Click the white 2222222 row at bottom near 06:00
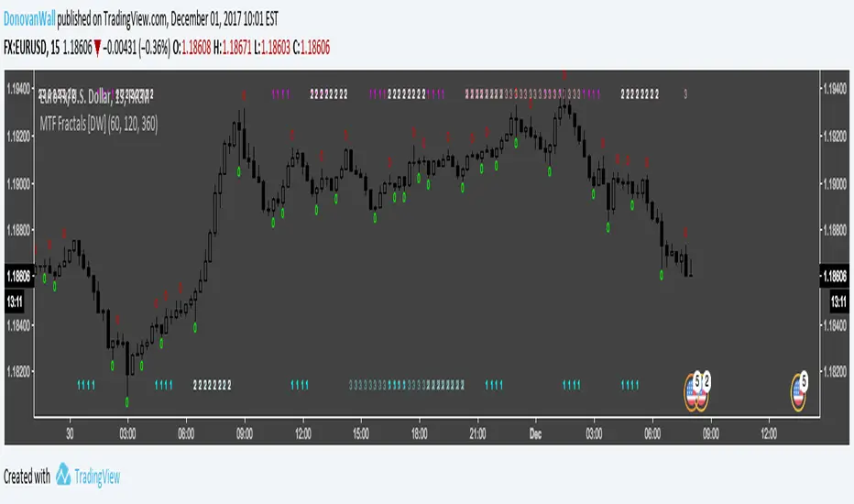Image resolution: width=854 pixels, height=504 pixels. (x=213, y=386)
